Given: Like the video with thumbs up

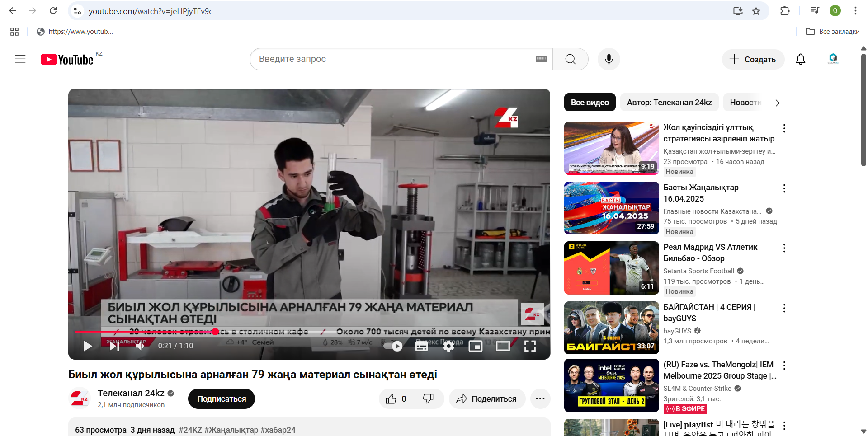Looking at the screenshot, I should [x=396, y=399].
